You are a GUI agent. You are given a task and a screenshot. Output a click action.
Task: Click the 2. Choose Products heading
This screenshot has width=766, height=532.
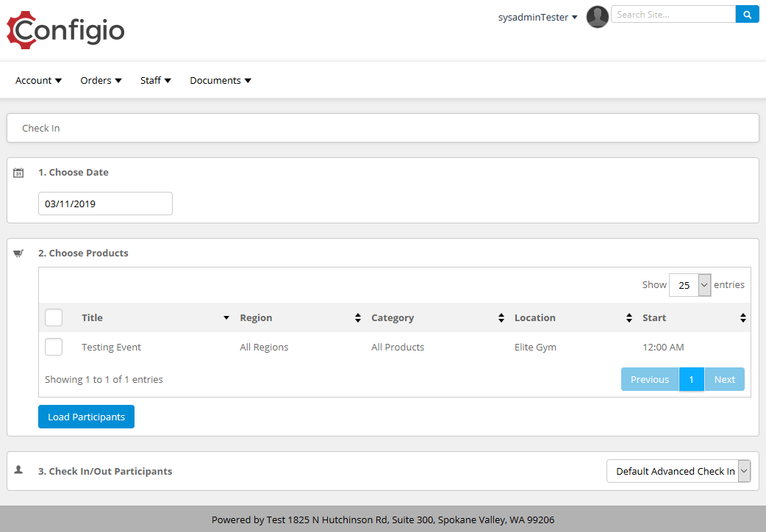pos(83,253)
